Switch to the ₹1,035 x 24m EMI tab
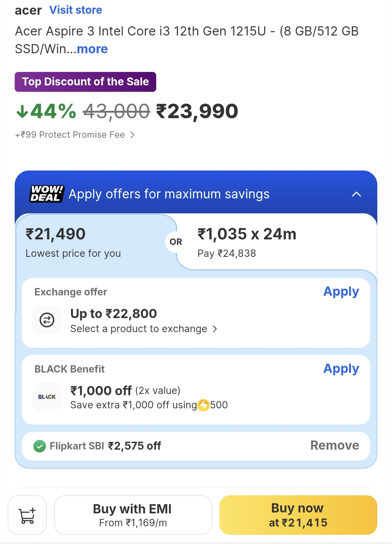 (276, 242)
